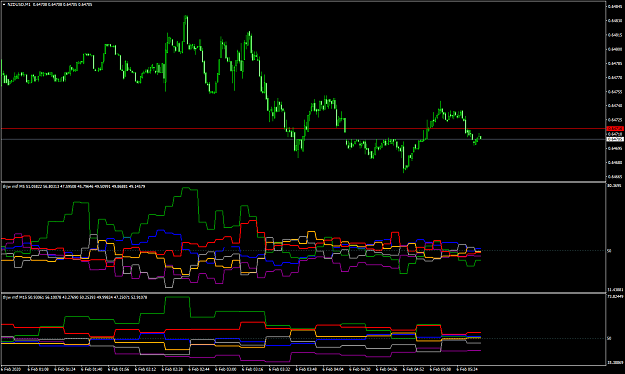Click the small chart shift icon before NZDUSD

click(x=4, y=4)
